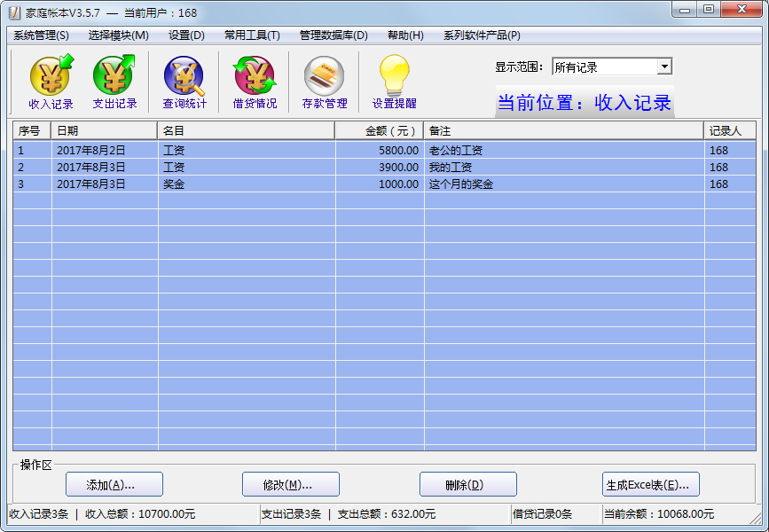This screenshot has height=532, width=769.
Task: Click the 借贷记录0条 status text
Action: coord(543,514)
